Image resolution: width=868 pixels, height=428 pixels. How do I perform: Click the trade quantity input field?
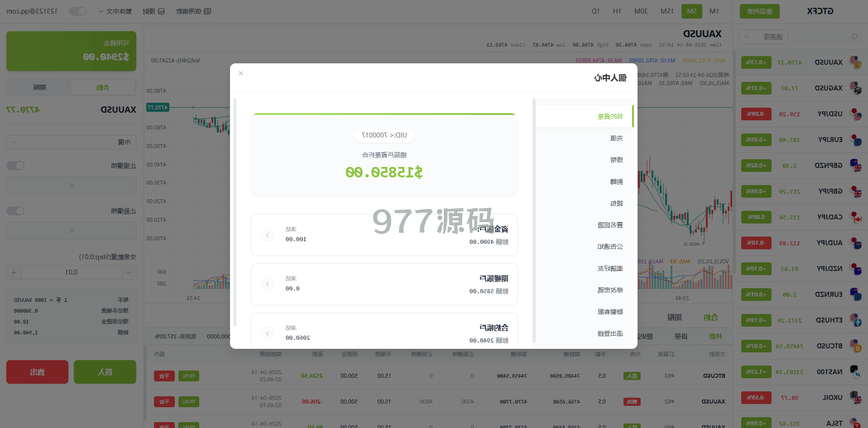71,272
